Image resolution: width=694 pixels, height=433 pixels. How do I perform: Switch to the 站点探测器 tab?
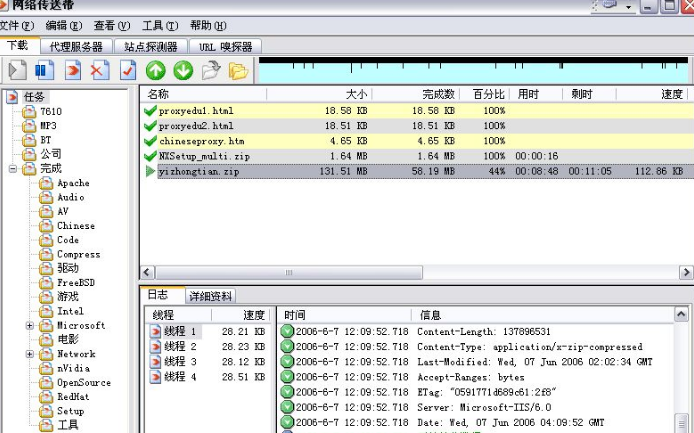tap(150, 46)
